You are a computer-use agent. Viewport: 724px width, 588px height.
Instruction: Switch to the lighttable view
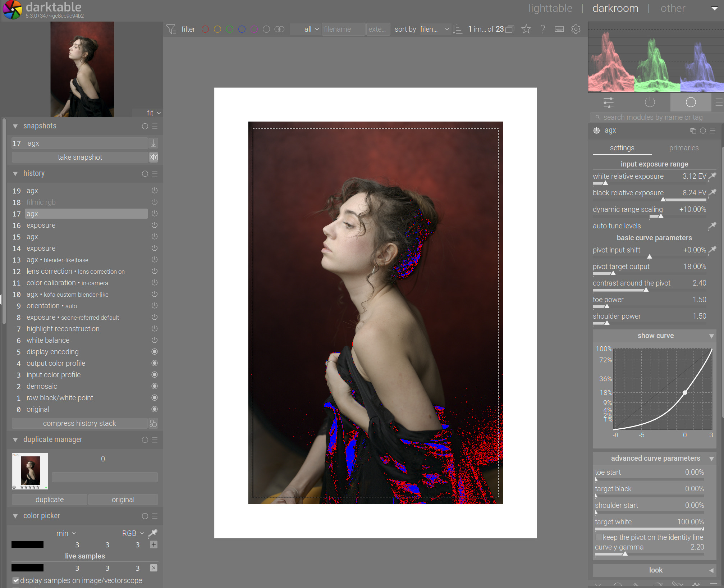[550, 8]
